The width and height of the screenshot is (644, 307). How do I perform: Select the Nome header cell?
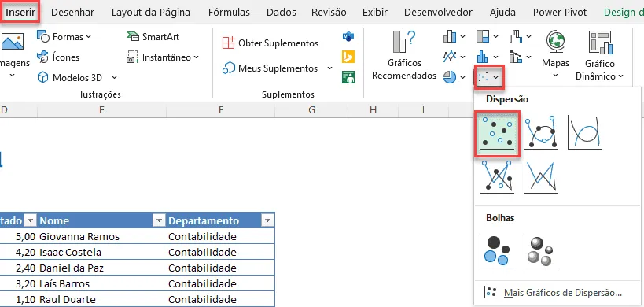(x=101, y=220)
